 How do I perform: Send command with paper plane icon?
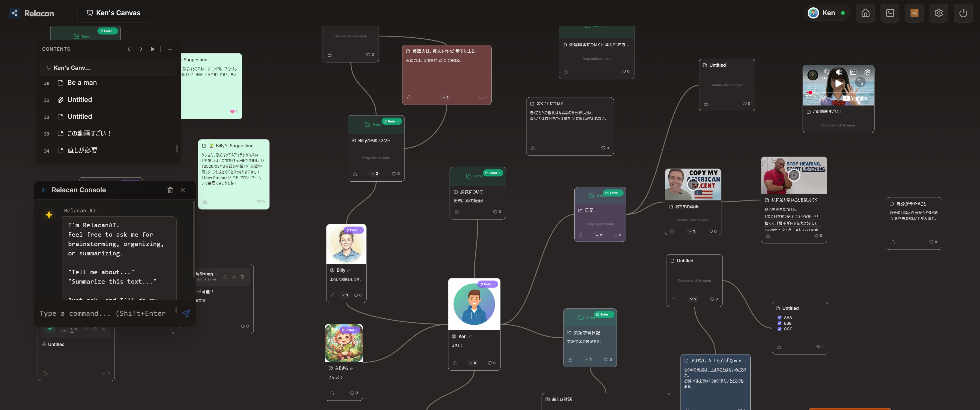coord(186,313)
